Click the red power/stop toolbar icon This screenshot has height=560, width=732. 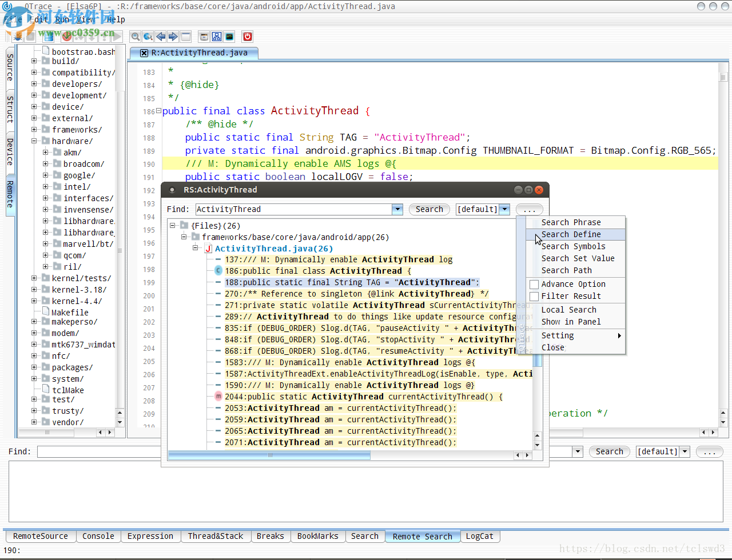247,36
